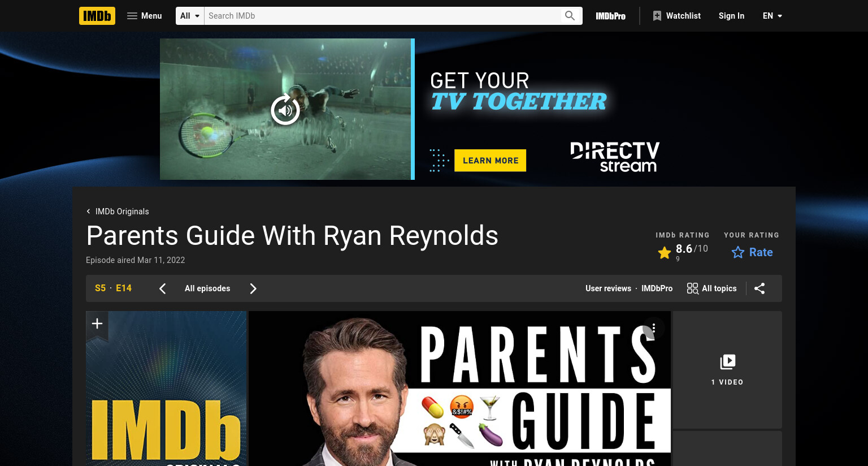Open the hamburger Menu

145,16
